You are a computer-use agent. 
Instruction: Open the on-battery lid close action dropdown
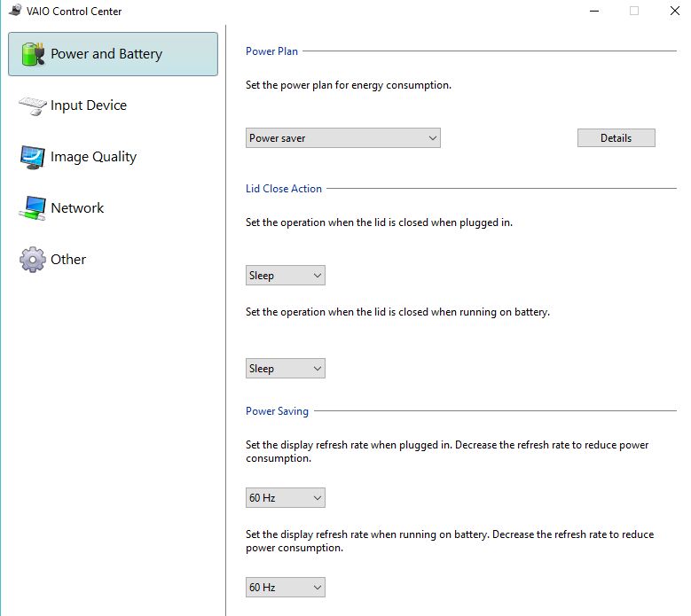pos(285,368)
